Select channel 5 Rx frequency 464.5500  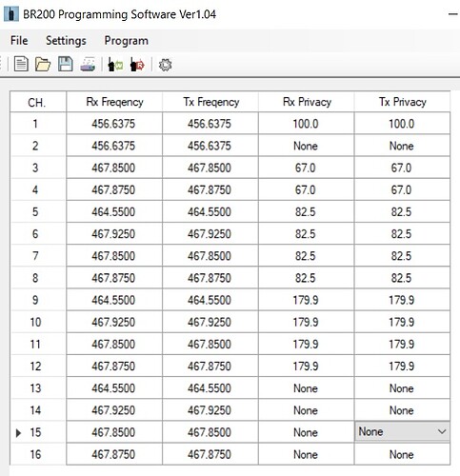[x=114, y=211]
